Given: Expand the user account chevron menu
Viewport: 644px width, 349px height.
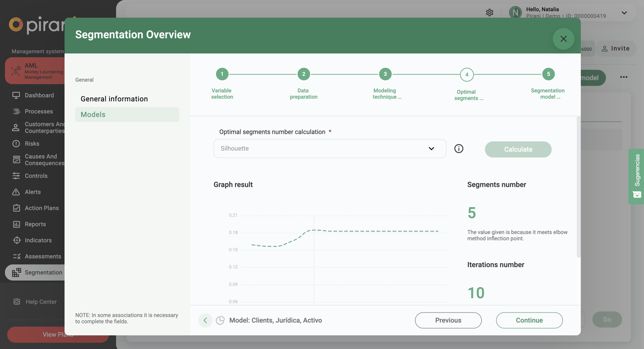Looking at the screenshot, I should pyautogui.click(x=624, y=13).
